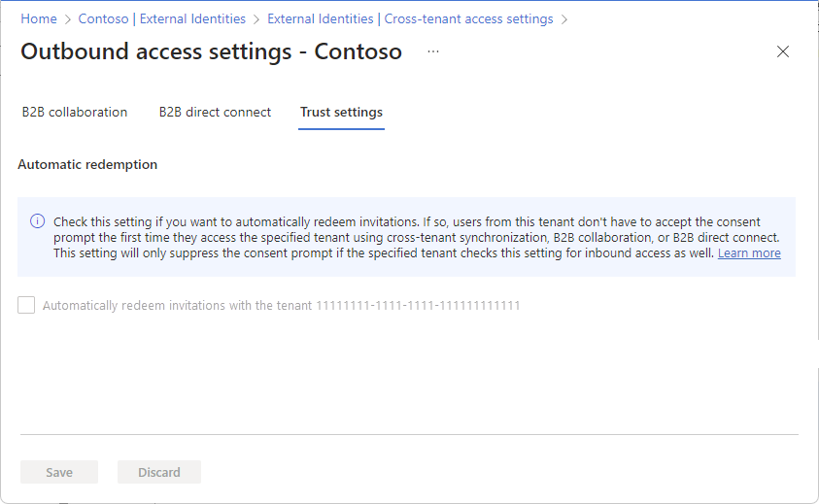Image resolution: width=819 pixels, height=504 pixels.
Task: Click the Save button
Action: tap(59, 472)
